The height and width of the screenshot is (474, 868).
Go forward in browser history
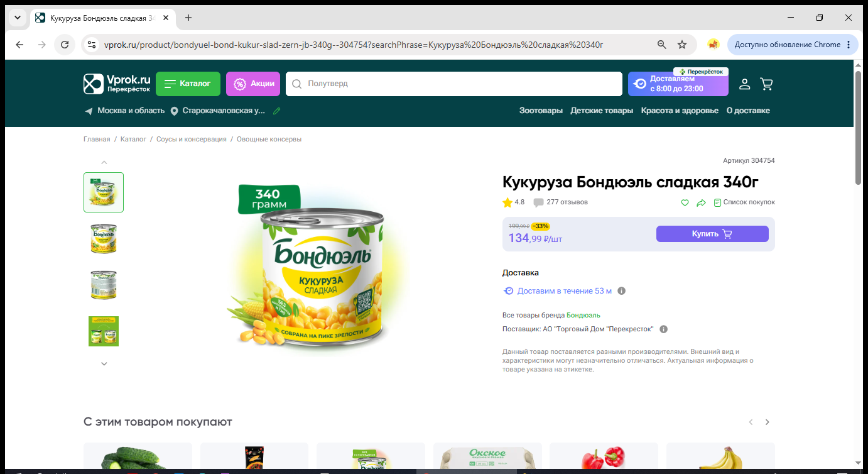pos(41,45)
